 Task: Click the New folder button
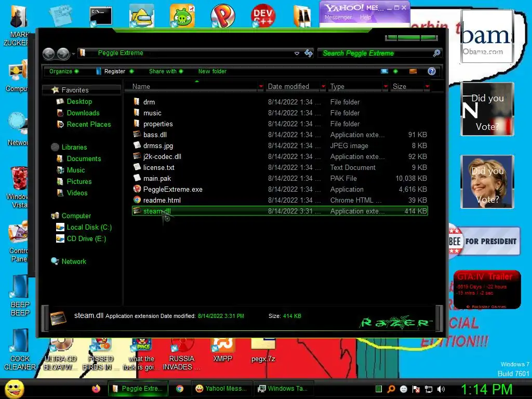(x=212, y=71)
